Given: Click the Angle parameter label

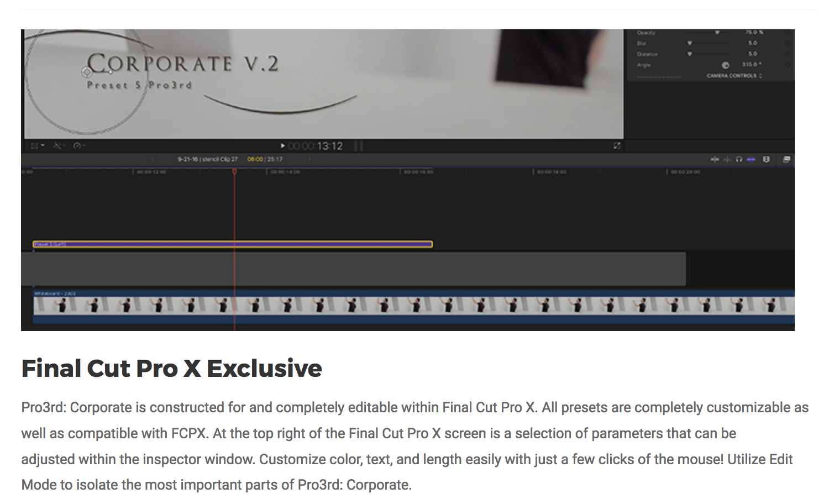Looking at the screenshot, I should tap(644, 65).
